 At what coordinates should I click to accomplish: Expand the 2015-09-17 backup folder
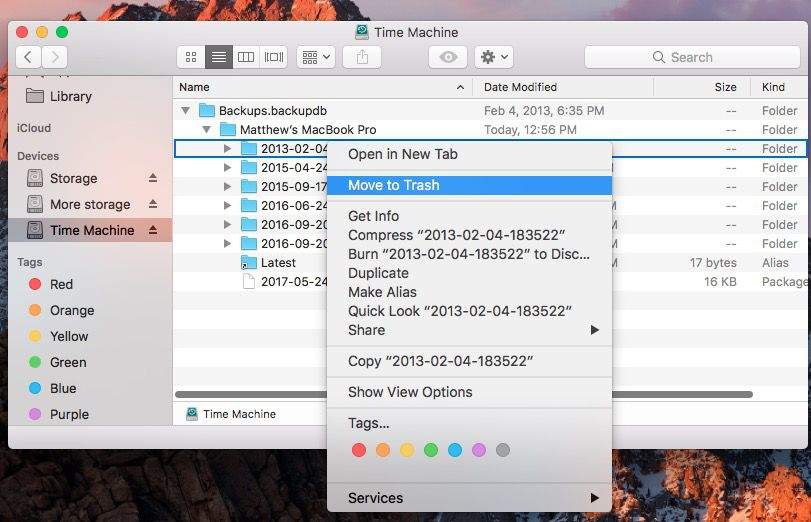pos(227,186)
